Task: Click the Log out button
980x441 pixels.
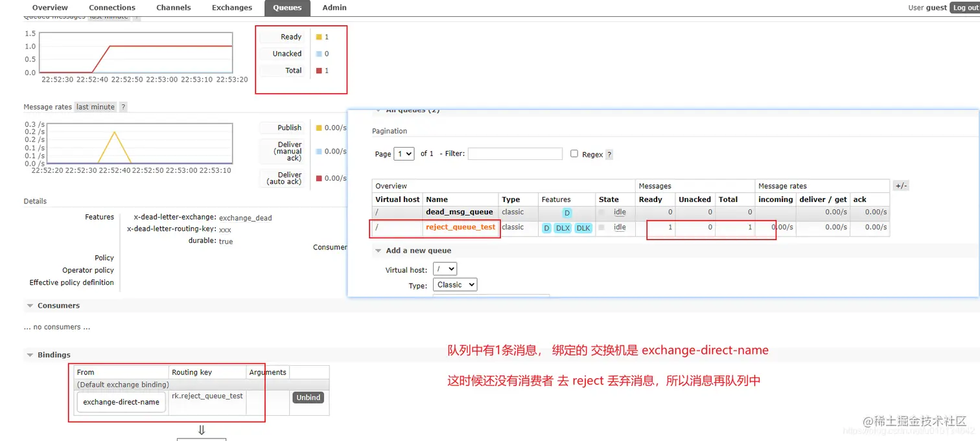Action: (x=965, y=8)
